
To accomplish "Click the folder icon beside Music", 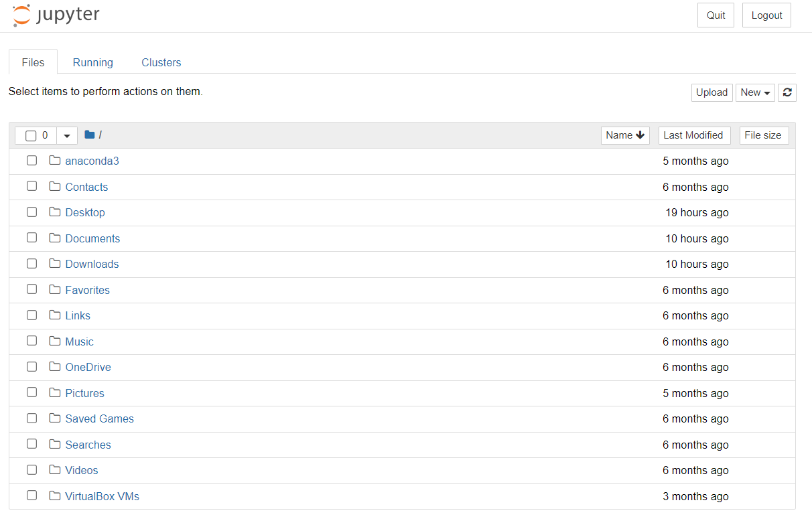I will click(x=55, y=341).
